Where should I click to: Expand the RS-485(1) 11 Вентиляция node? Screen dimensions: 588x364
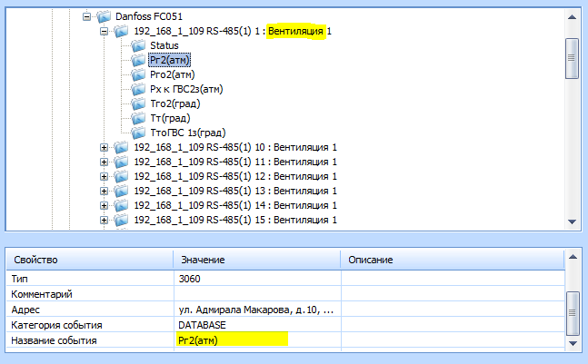pyautogui.click(x=105, y=162)
